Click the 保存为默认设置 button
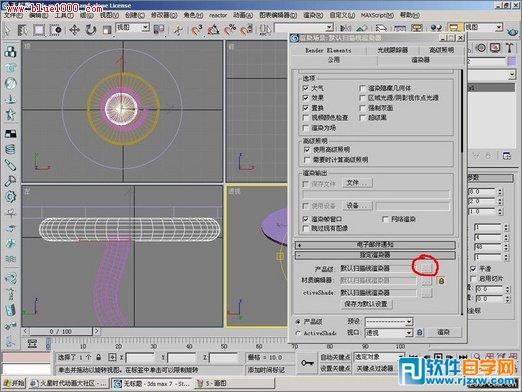 [366, 304]
